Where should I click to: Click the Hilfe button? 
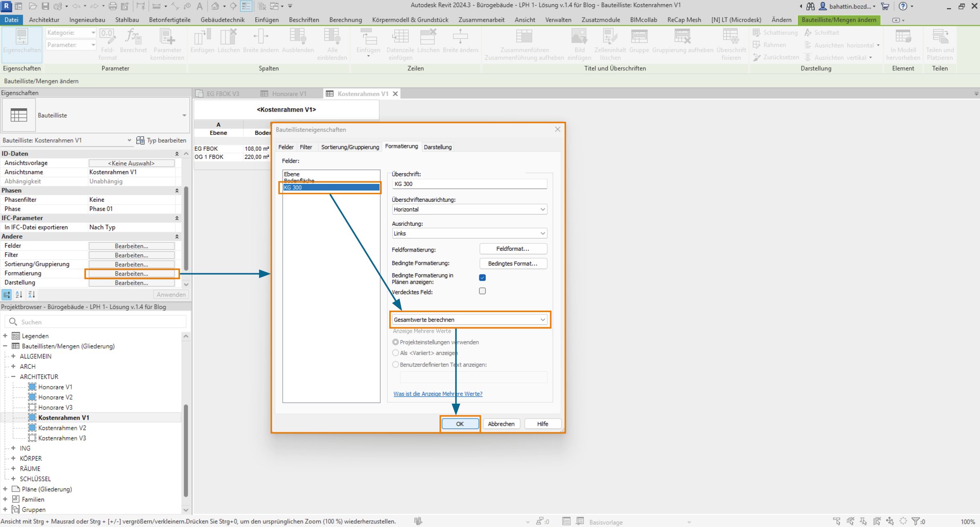[x=542, y=424]
